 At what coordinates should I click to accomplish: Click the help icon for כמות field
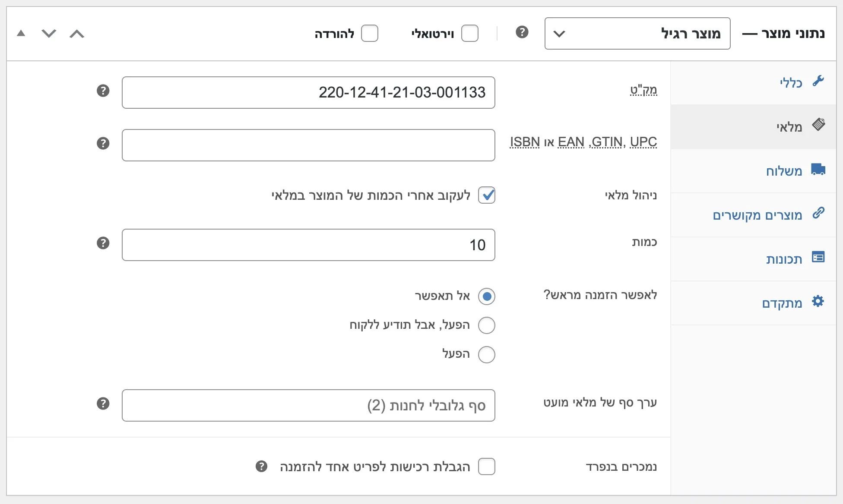click(103, 243)
